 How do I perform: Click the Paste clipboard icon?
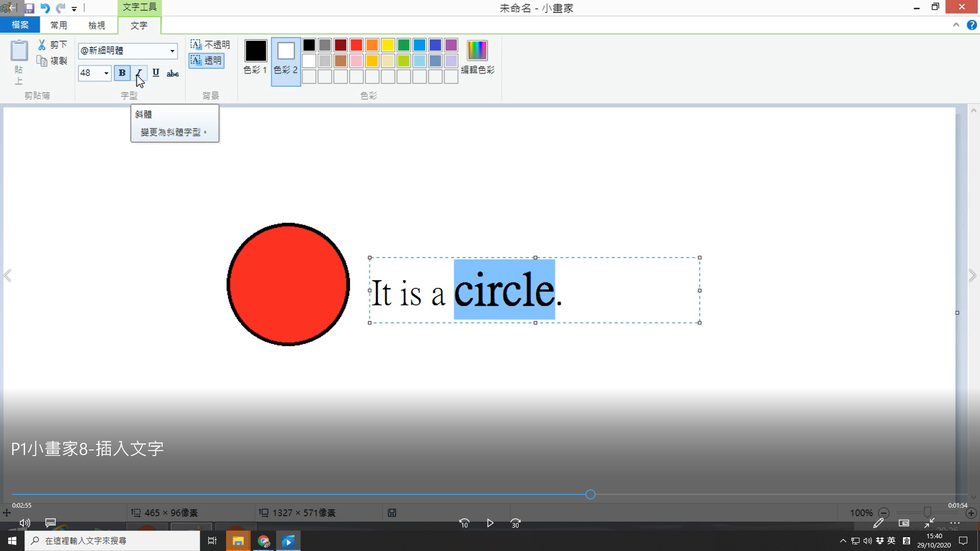(x=19, y=51)
